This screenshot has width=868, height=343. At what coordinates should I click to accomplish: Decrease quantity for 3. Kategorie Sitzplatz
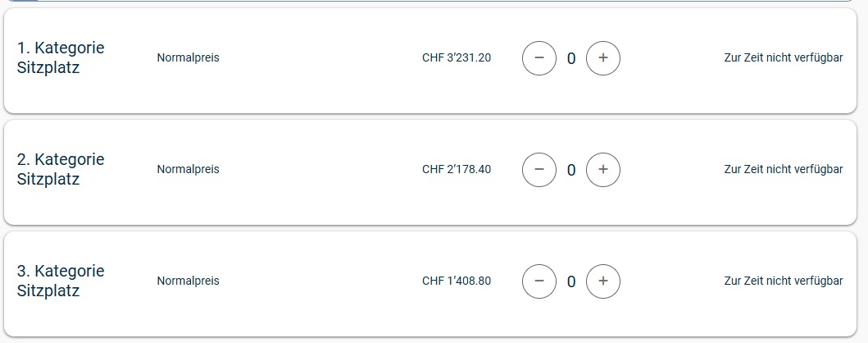pyautogui.click(x=539, y=281)
